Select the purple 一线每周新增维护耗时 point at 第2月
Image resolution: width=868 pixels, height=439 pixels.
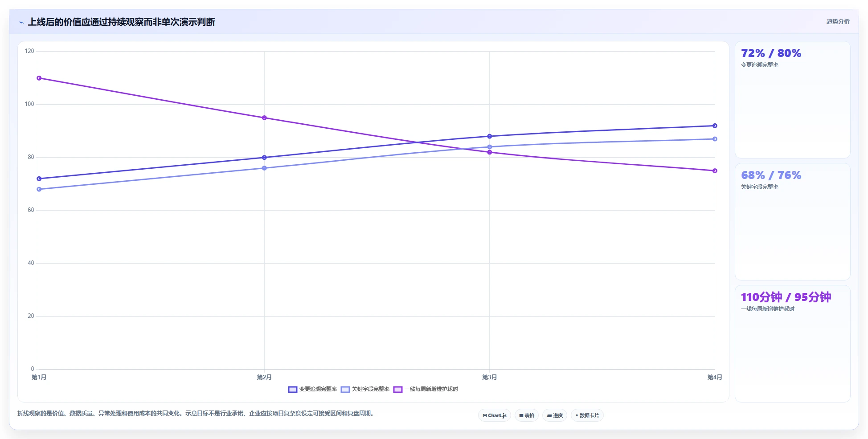coord(264,118)
